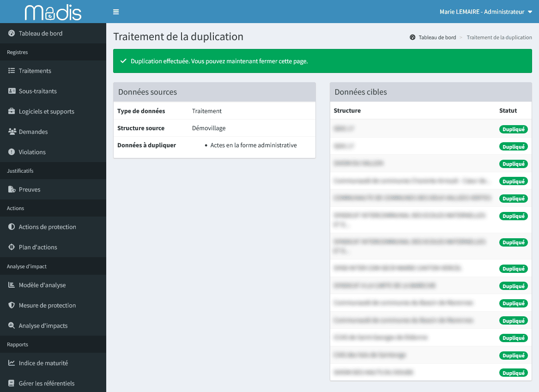The height and width of the screenshot is (392, 539).
Task: Click the Tableau de bord gauge icon
Action: click(x=12, y=33)
